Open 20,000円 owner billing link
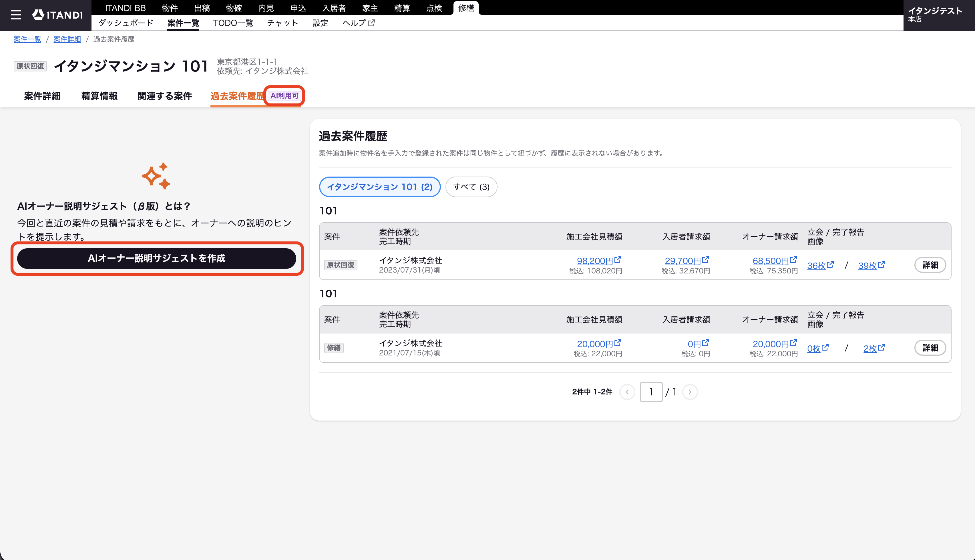This screenshot has height=560, width=975. [775, 343]
